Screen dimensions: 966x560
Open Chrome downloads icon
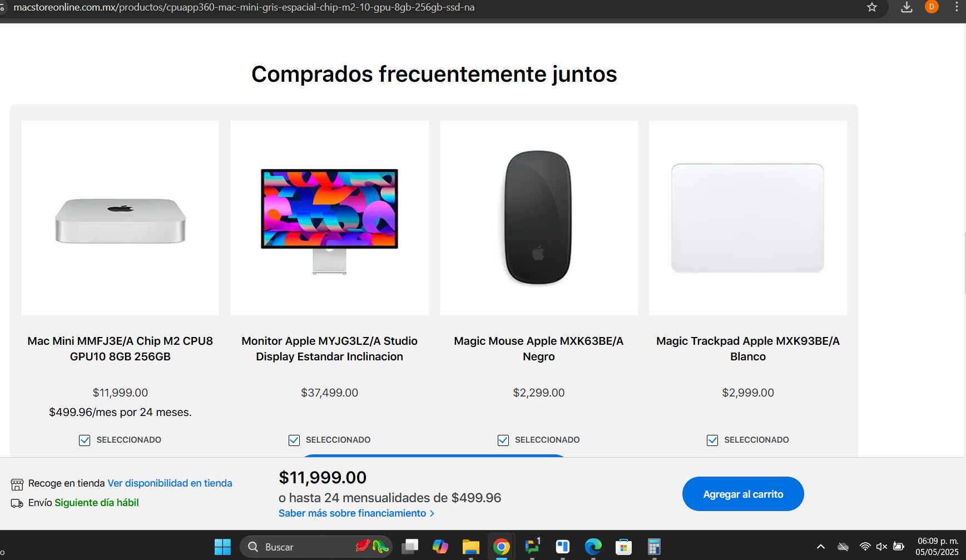906,7
